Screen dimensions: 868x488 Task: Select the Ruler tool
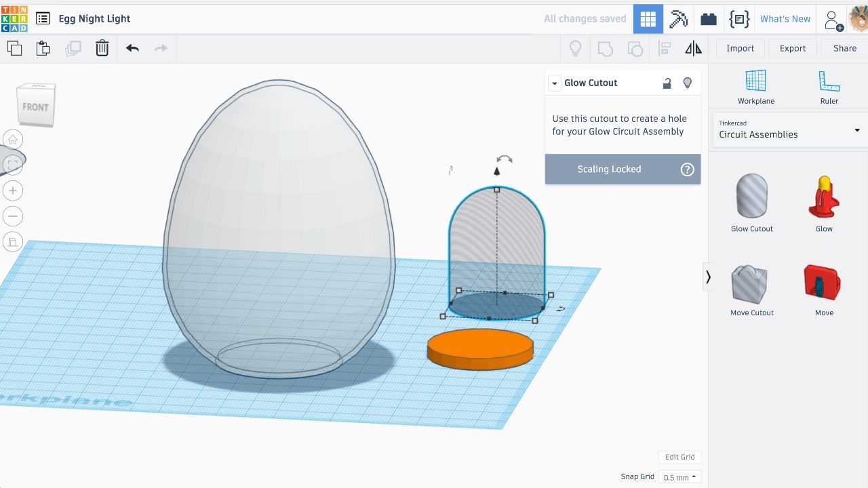tap(829, 87)
